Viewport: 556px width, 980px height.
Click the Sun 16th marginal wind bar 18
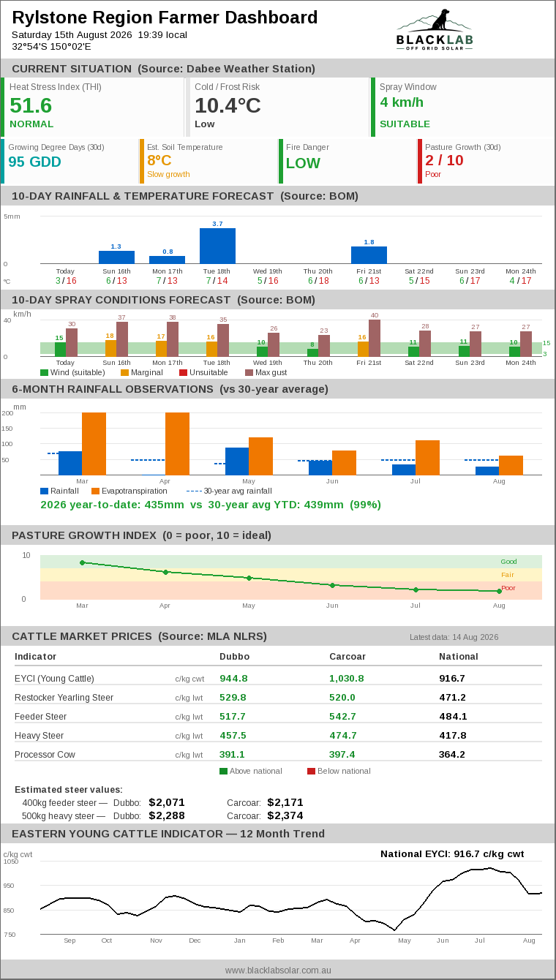tap(110, 348)
